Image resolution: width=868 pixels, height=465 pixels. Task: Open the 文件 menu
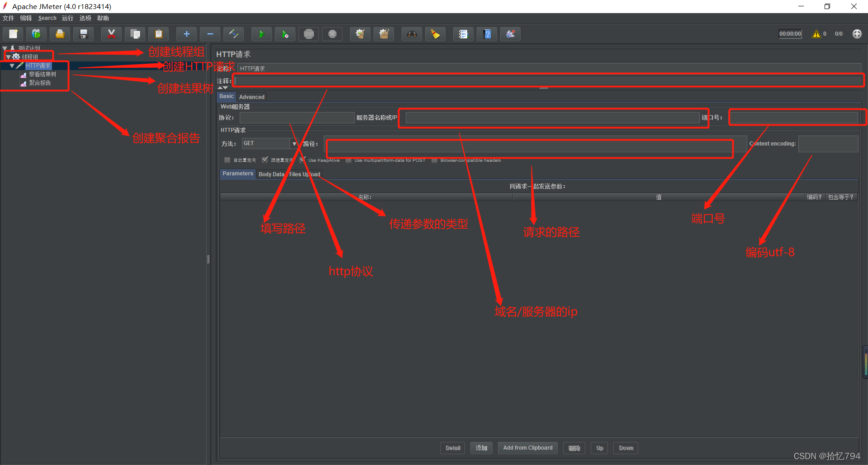[8, 18]
